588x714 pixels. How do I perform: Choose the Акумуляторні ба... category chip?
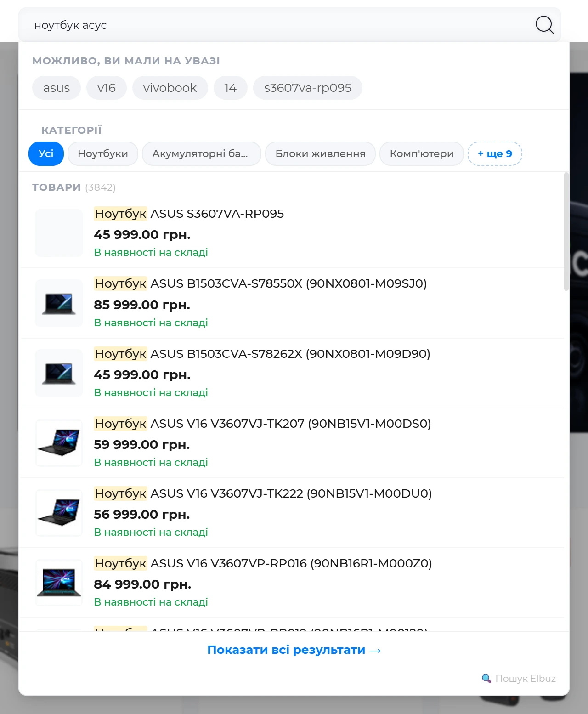[201, 153]
